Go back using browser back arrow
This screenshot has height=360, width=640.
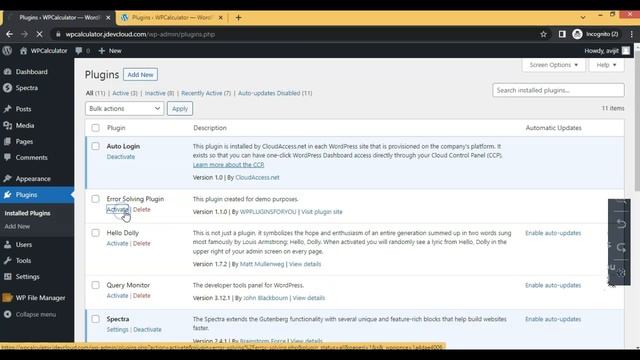(x=9, y=34)
